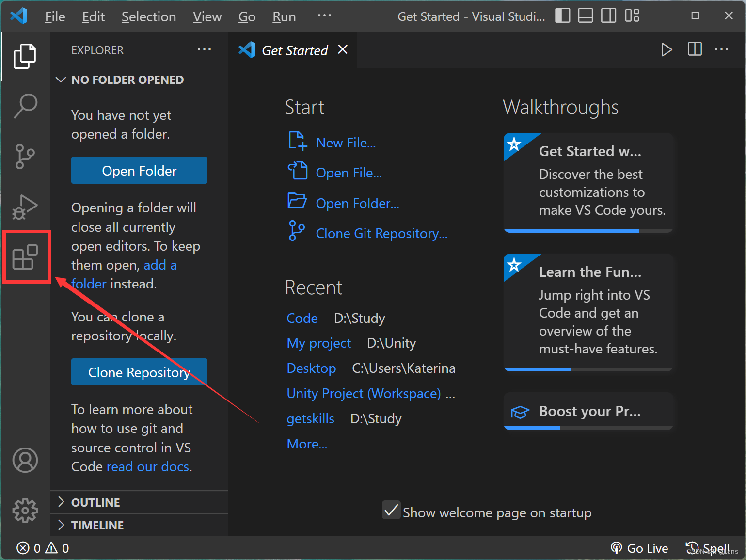Open the Manage gear icon

tap(25, 510)
